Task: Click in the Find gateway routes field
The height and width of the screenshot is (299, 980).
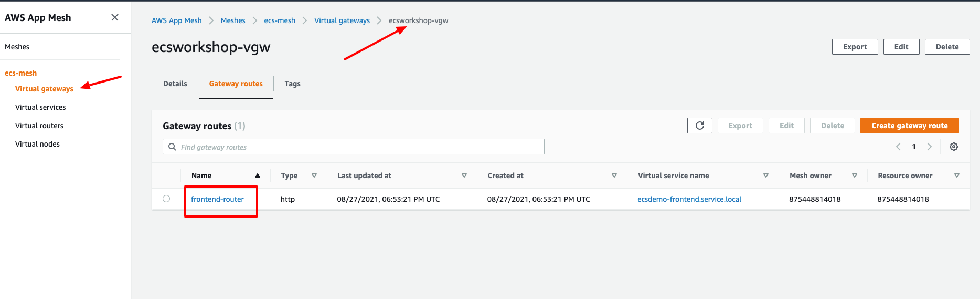Action: click(x=357, y=147)
